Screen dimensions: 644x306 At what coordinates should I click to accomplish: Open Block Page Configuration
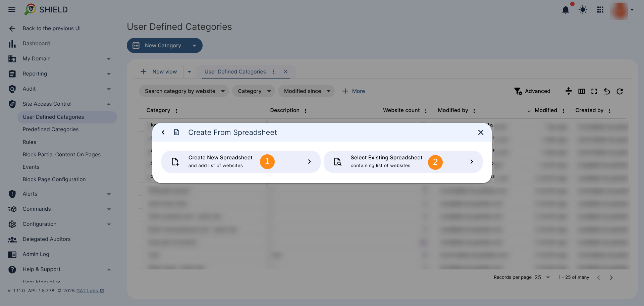54,180
